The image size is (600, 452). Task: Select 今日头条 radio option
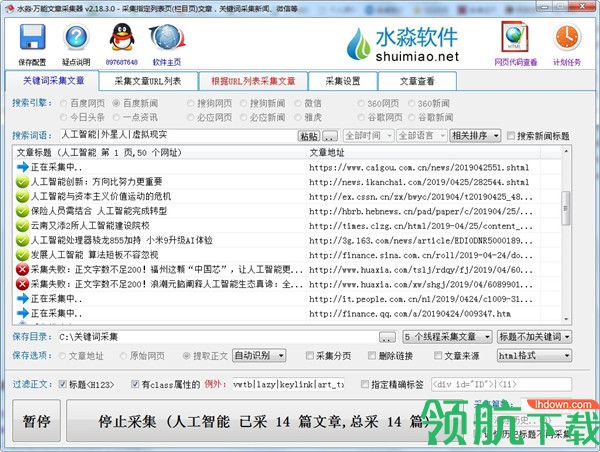click(x=64, y=117)
